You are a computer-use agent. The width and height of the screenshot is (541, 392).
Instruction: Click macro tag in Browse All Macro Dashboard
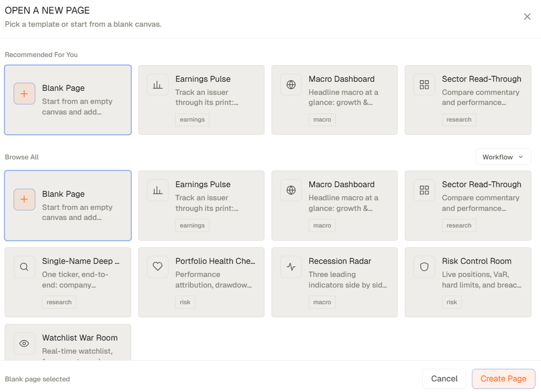[x=322, y=226]
